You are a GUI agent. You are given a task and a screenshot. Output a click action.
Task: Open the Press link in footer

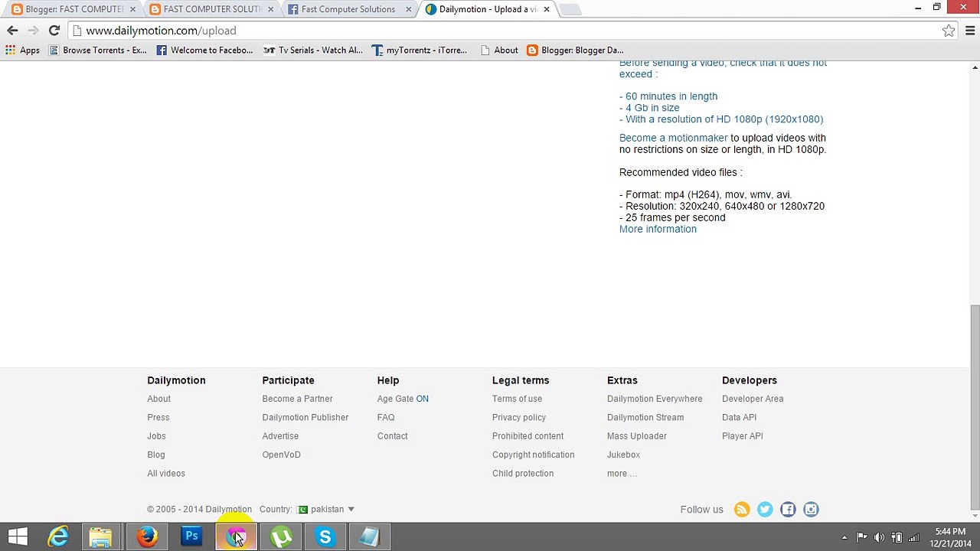point(158,418)
